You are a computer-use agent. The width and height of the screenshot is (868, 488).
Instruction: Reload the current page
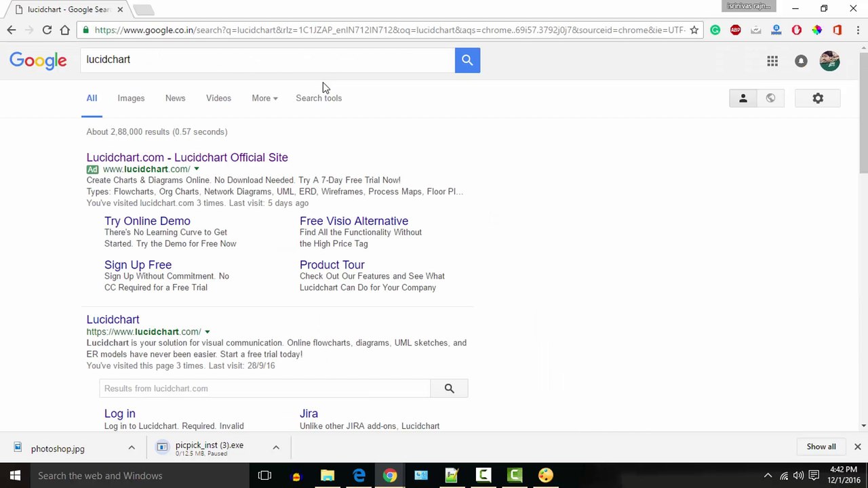click(x=47, y=30)
